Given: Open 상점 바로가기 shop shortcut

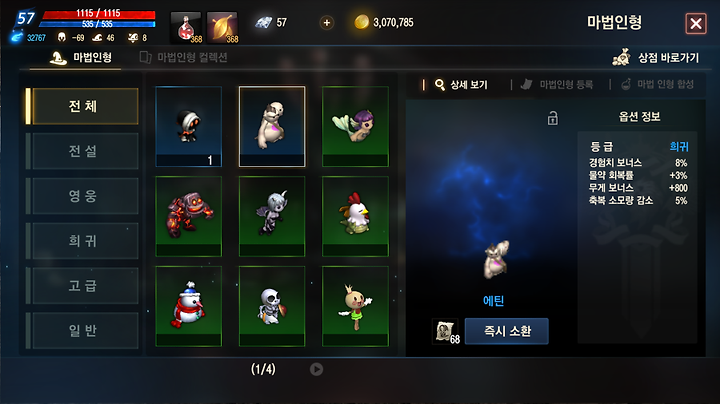Looking at the screenshot, I should point(656,57).
